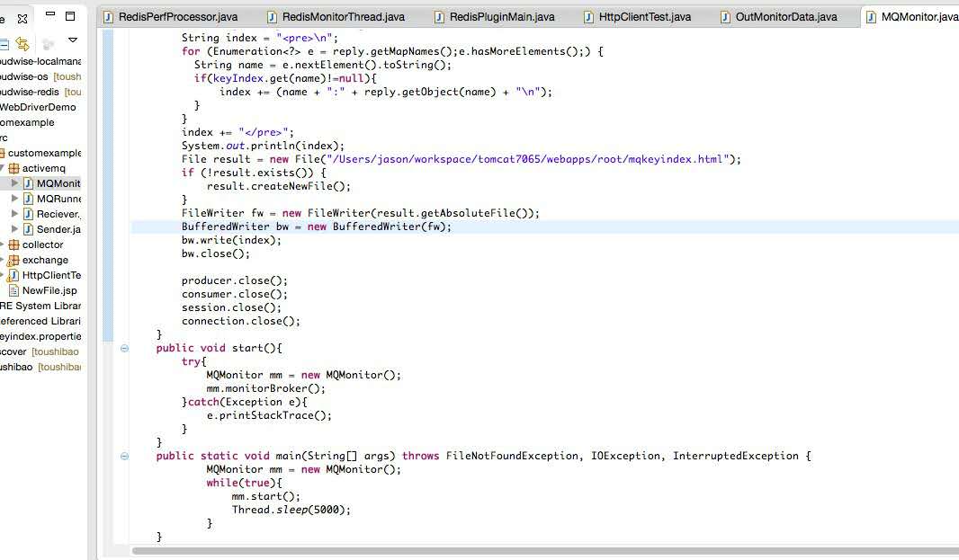Viewport: 959px width, 560px height.
Task: Click the exchange package warning icon
Action: pos(13,260)
